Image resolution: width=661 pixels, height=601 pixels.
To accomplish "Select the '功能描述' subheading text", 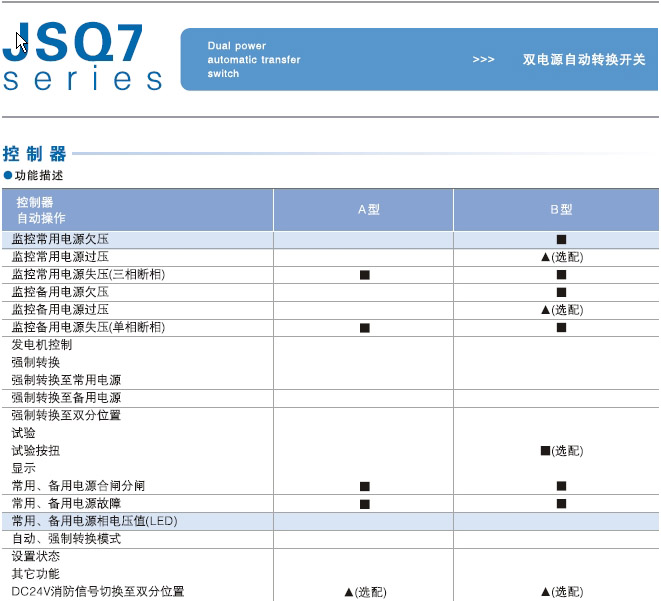I will [39, 175].
